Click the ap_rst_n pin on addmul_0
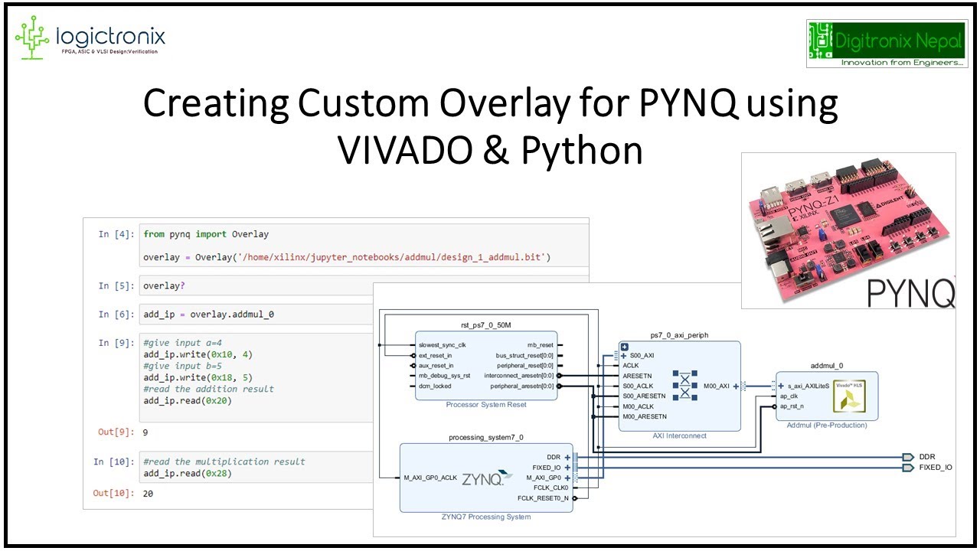 point(792,406)
